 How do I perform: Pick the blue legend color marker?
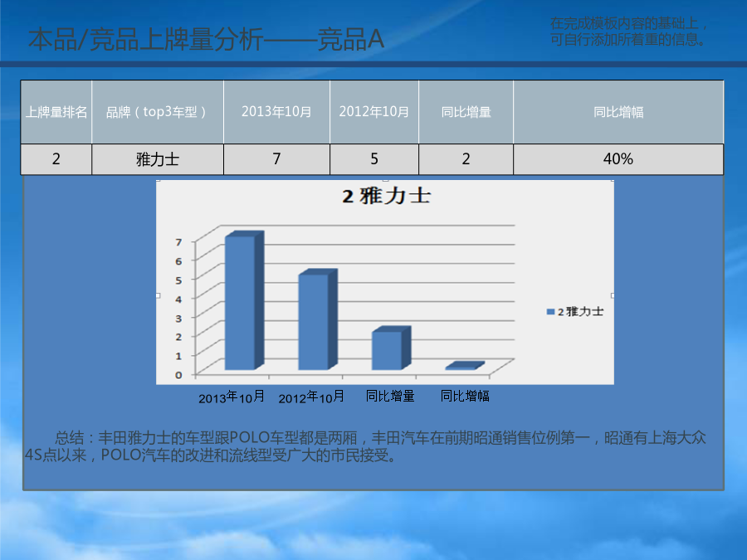tap(550, 312)
